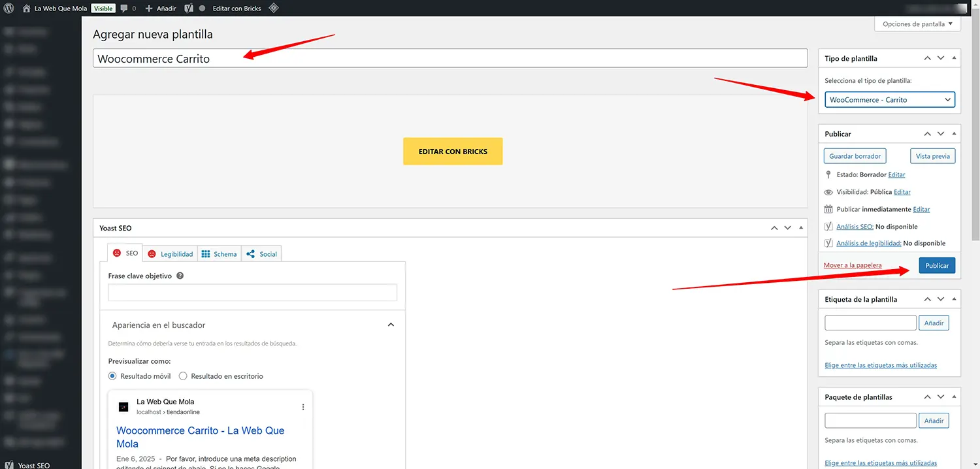Move Publicar panel up
The height and width of the screenshot is (469, 980).
click(x=927, y=133)
